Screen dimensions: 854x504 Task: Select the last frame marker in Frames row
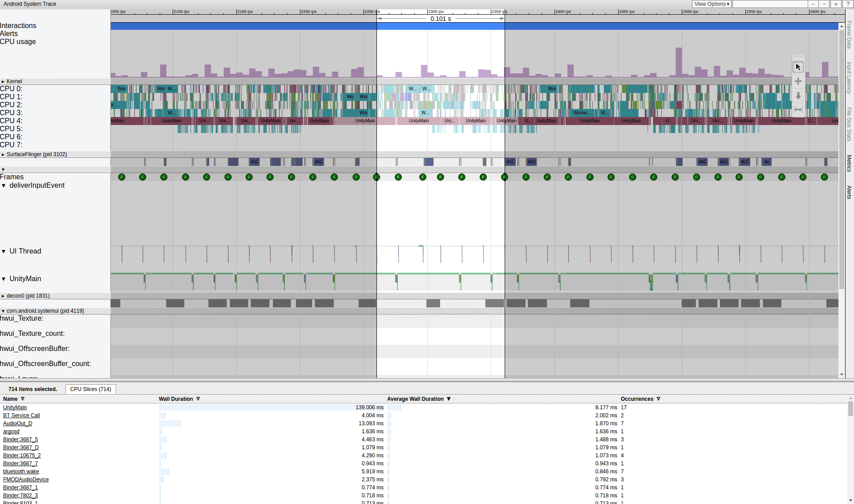point(824,177)
